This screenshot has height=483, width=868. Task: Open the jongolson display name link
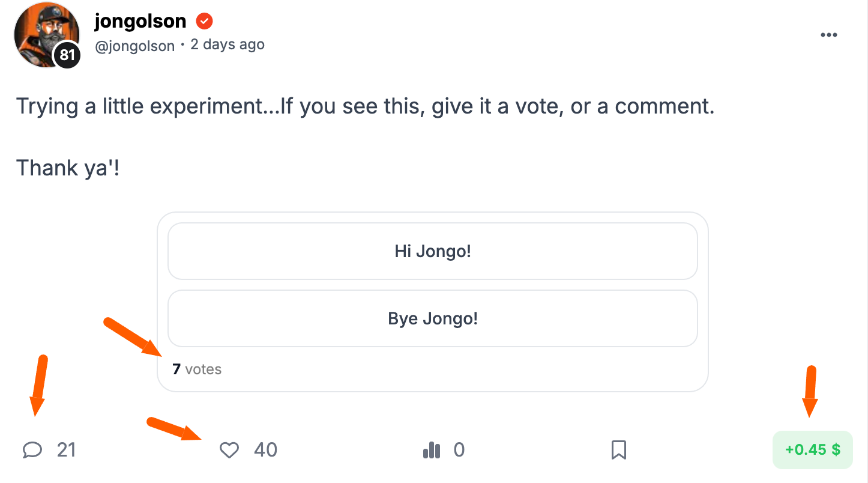[x=140, y=22]
